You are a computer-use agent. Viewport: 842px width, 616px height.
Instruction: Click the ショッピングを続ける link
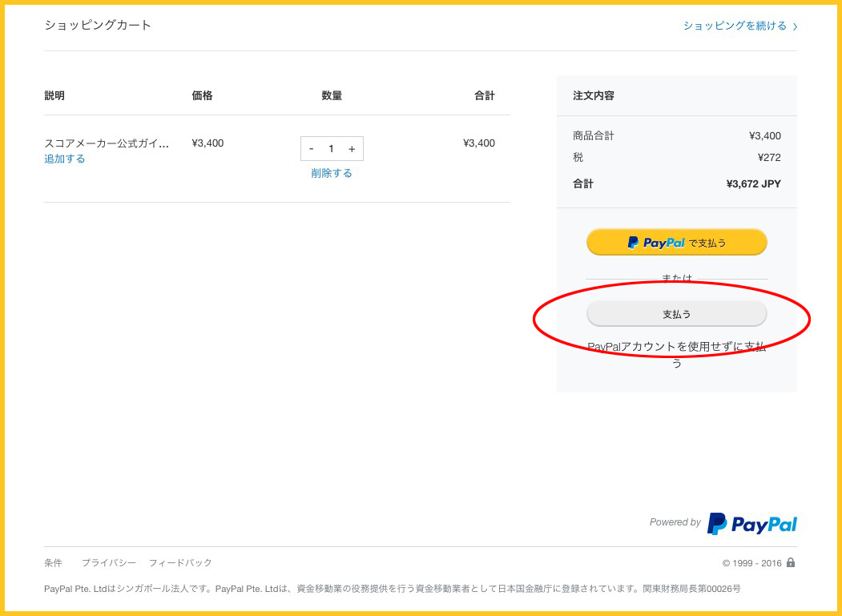point(740,26)
